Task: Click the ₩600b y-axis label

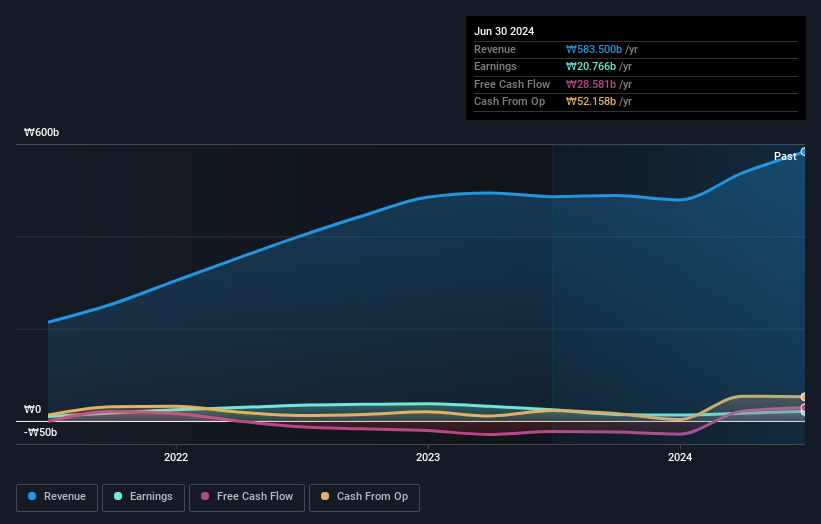Action: tap(41, 132)
